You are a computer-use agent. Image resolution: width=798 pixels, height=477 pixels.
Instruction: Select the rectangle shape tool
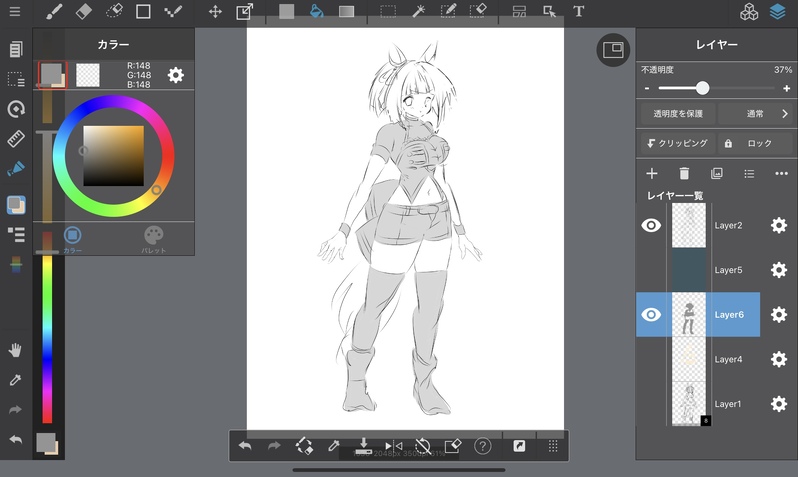tap(143, 11)
